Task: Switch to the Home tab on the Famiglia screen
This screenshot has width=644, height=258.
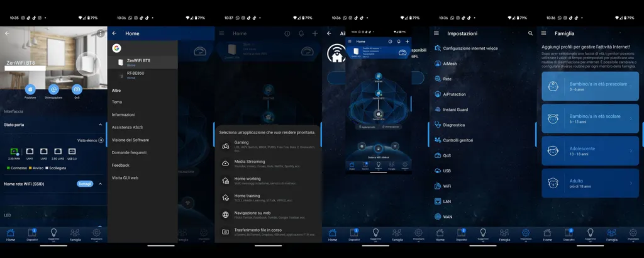Action: [x=547, y=235]
